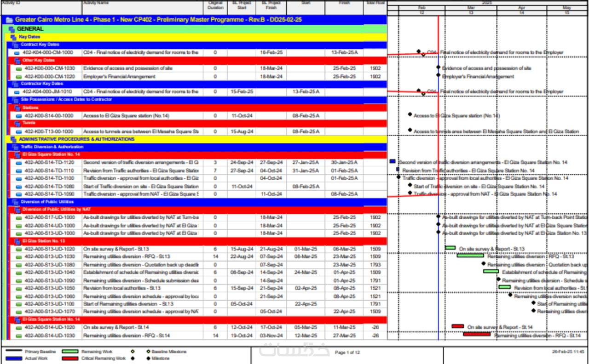Click the WBS icon beside Diversion of Public Utilities

16,202
